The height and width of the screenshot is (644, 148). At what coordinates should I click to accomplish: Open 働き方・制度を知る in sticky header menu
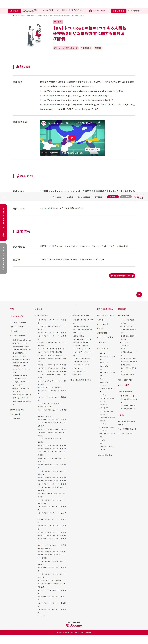[84, 197]
